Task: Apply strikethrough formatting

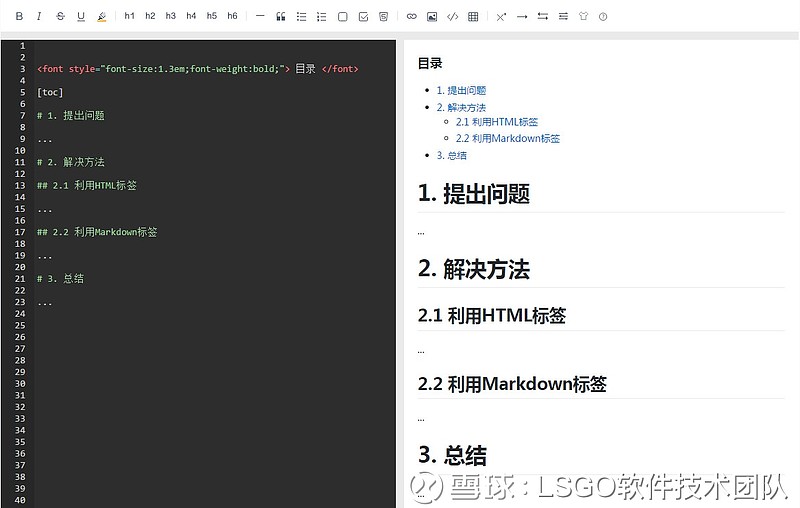Action: [x=60, y=16]
